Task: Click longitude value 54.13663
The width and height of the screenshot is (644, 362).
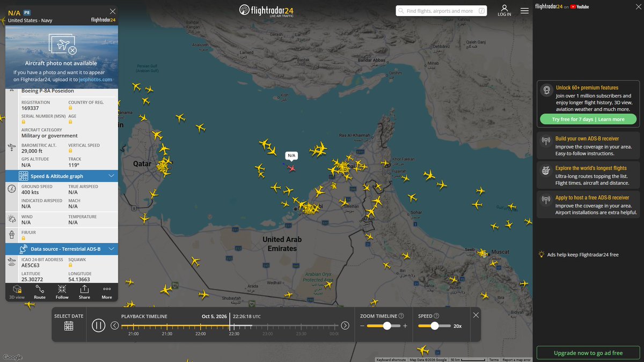Action: pyautogui.click(x=79, y=279)
